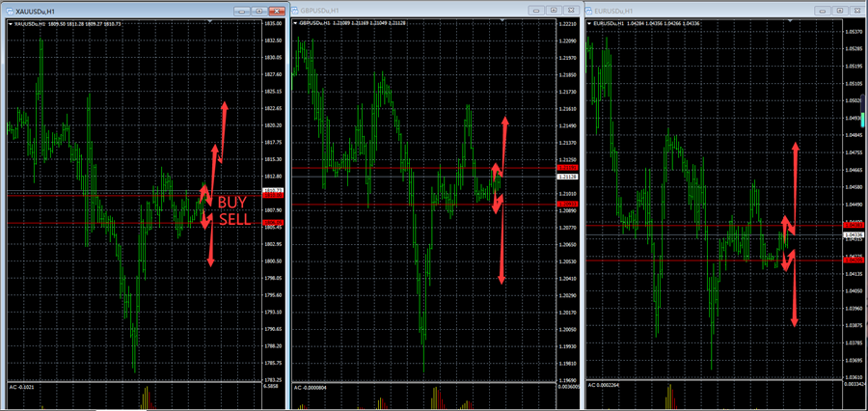868x411 pixels.
Task: Click upper red price tag on GBPUSD
Action: click(x=567, y=169)
